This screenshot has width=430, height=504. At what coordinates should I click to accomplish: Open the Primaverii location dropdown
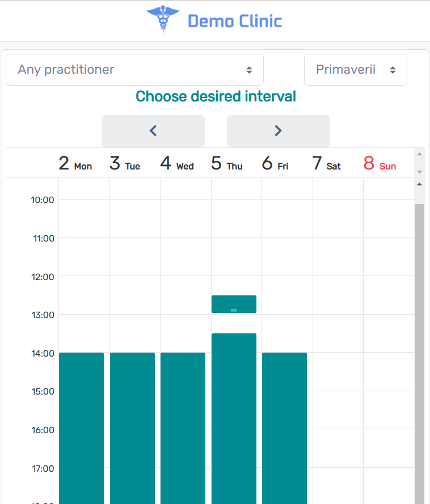tap(355, 70)
